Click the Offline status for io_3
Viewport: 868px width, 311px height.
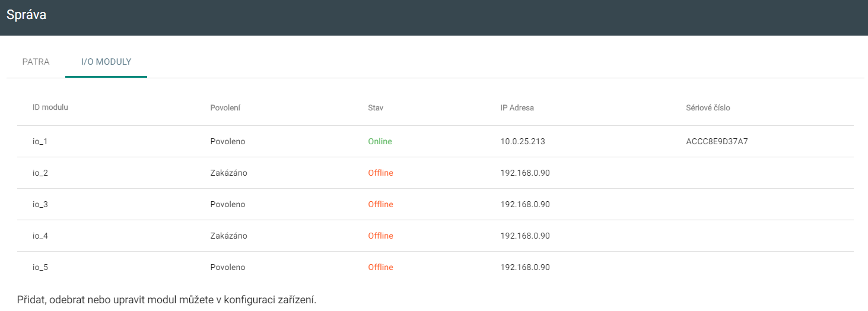(380, 204)
